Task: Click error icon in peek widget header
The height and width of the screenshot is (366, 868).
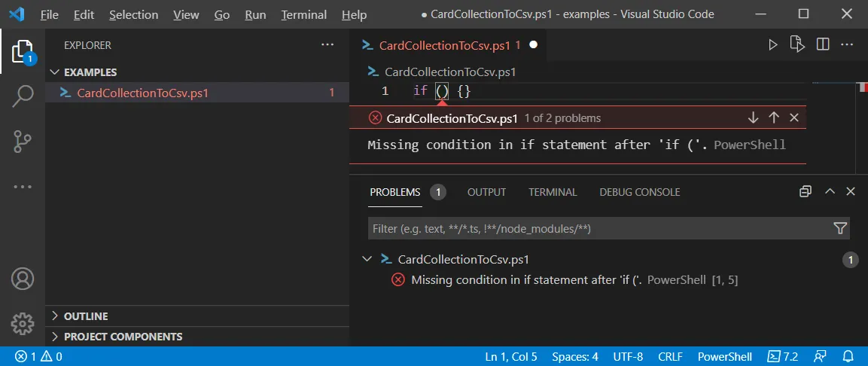Action: tap(376, 118)
